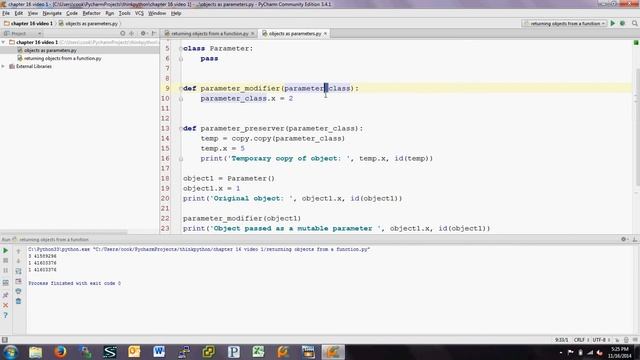This screenshot has height=360, width=640.
Task: Pin the Run tab
Action: (x=5, y=295)
